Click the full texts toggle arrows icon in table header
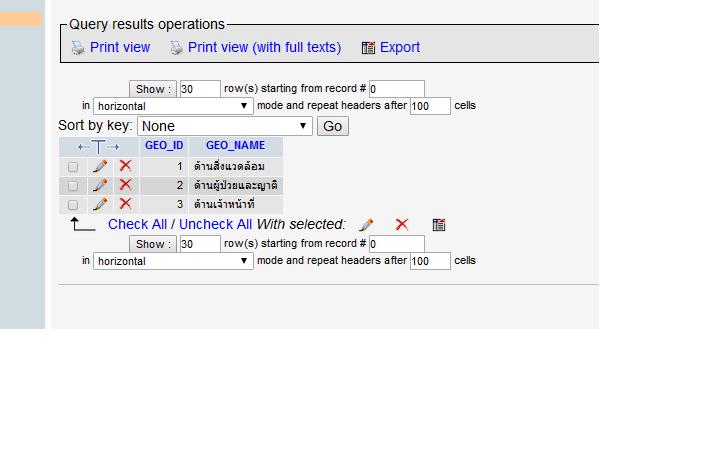 click(98, 147)
